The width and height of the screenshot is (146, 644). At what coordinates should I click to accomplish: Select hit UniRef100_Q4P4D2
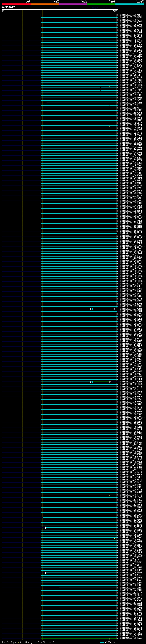[131, 404]
